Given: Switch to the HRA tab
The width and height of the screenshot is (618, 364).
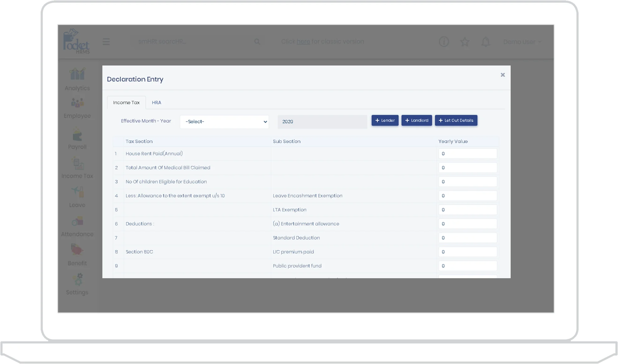Looking at the screenshot, I should (x=156, y=103).
